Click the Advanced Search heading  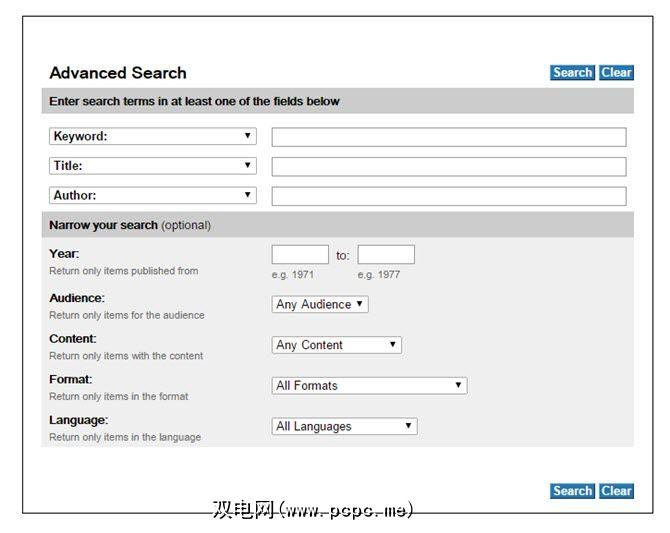(x=118, y=73)
